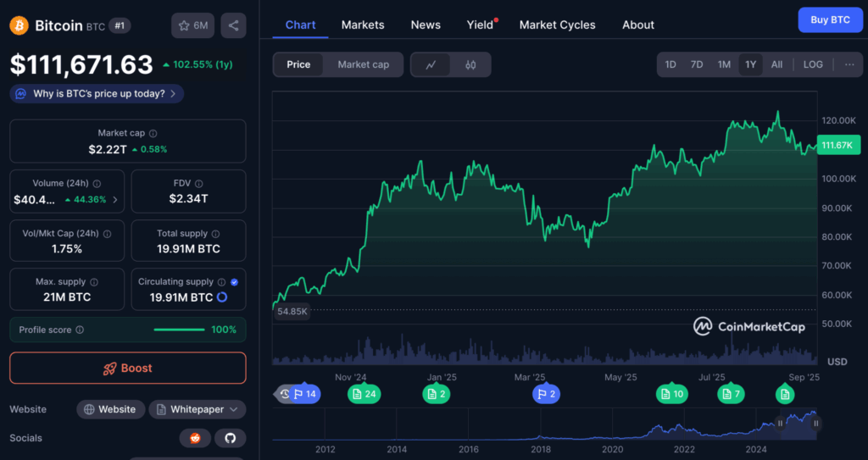Click the Market cap info icon
Screen dimensions: 868x460
153,133
